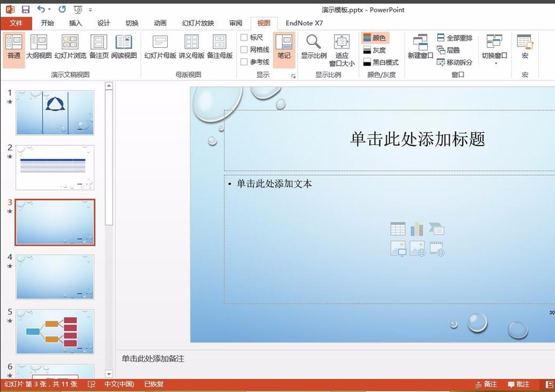The image size is (555, 392).
Task: Click Start From Beginning quick access icon
Action: tap(78, 9)
